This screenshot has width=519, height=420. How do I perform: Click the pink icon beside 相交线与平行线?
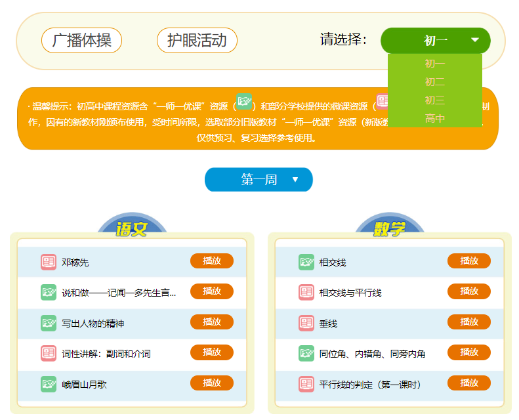coord(306,292)
